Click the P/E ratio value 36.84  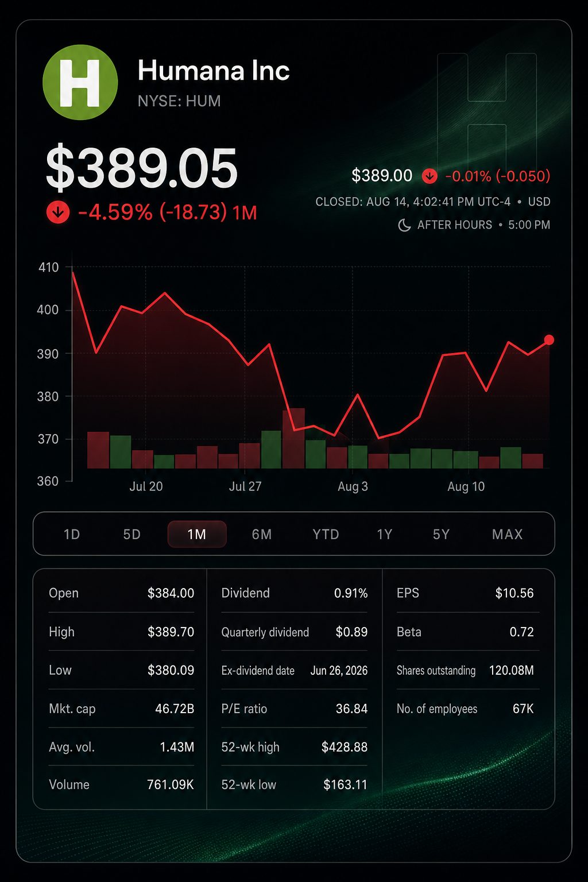(x=351, y=709)
